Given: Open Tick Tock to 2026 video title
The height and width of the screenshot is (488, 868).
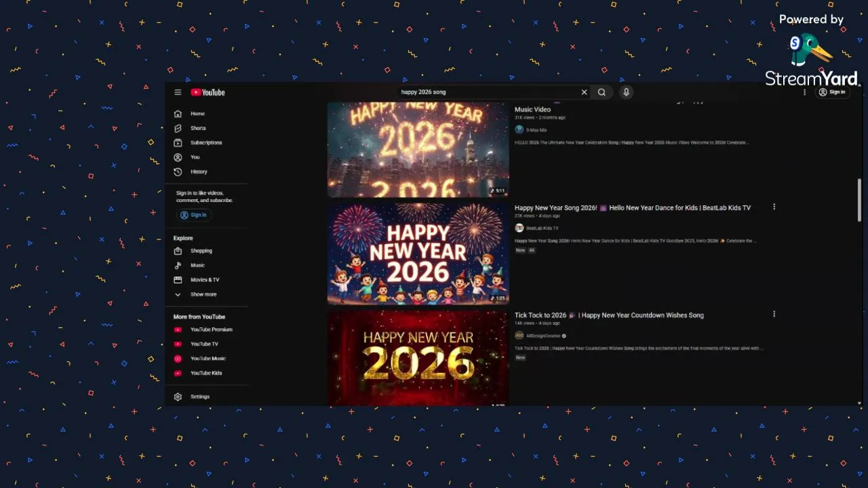Looking at the screenshot, I should [609, 315].
